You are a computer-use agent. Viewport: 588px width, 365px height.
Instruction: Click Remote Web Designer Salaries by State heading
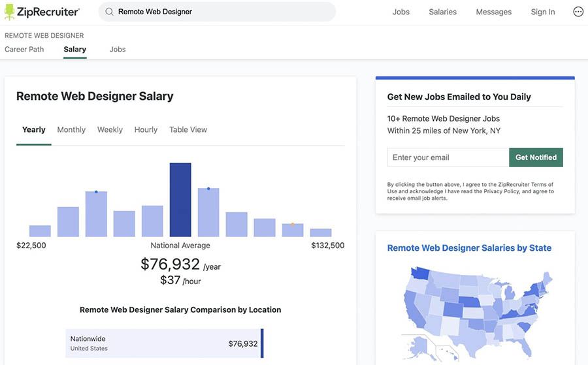[x=469, y=248]
